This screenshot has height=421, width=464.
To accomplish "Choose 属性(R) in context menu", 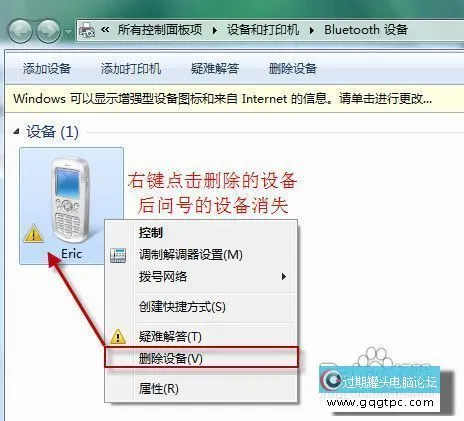I will pyautogui.click(x=201, y=388).
